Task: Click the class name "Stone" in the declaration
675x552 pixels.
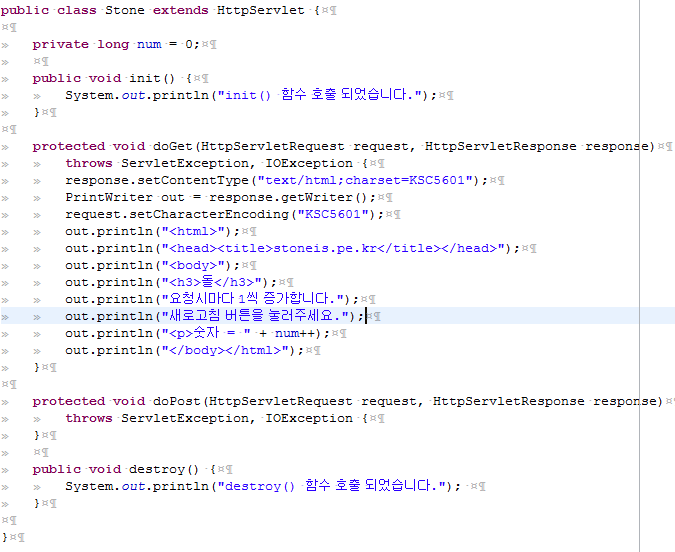Action: coord(125,10)
